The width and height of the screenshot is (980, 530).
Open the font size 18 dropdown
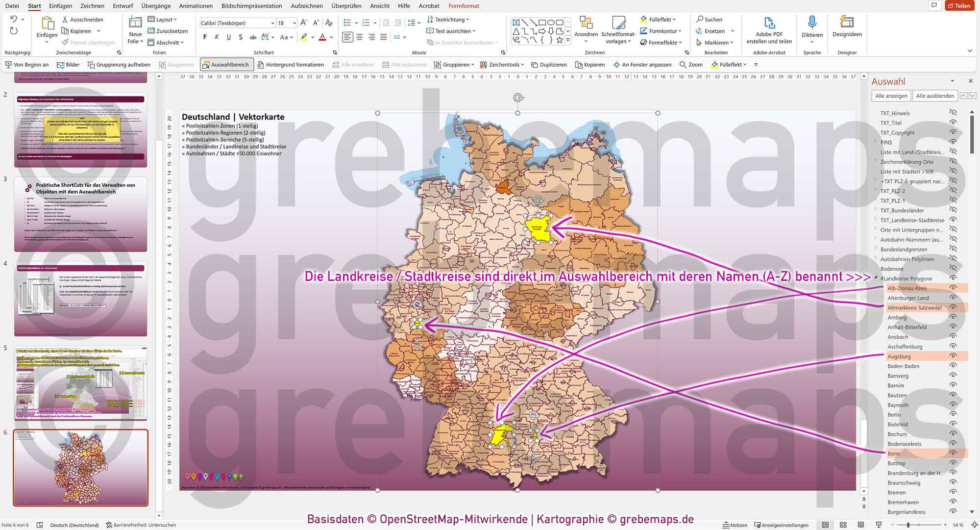coord(295,23)
